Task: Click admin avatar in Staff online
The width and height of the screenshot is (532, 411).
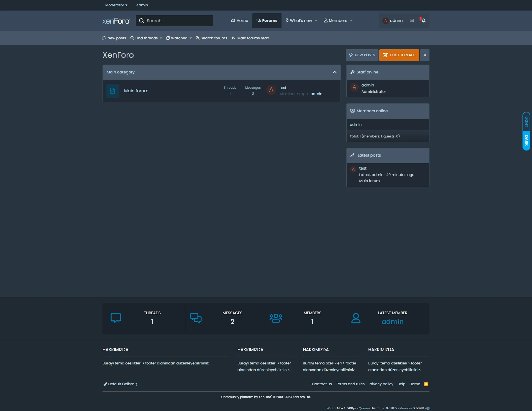Action: click(x=354, y=87)
